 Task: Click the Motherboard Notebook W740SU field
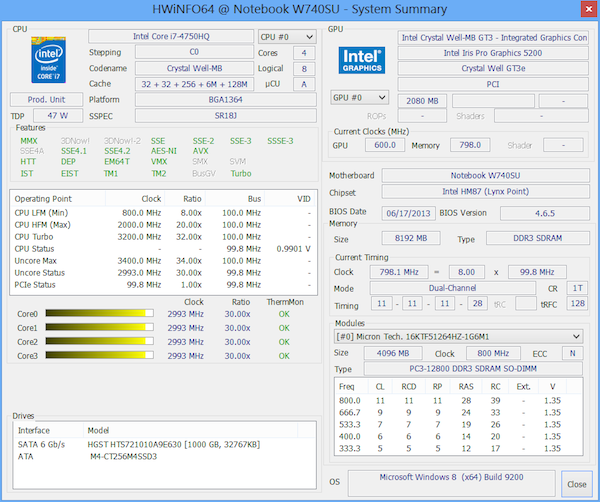click(486, 176)
